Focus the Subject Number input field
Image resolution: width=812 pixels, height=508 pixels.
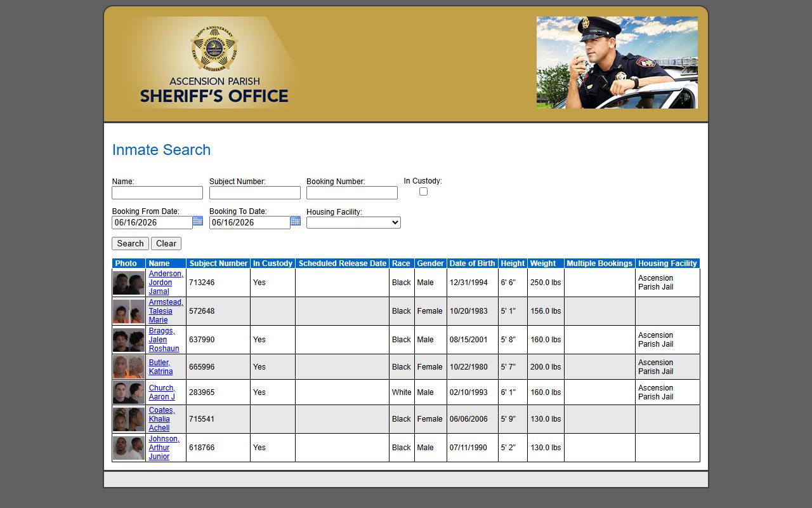point(255,192)
